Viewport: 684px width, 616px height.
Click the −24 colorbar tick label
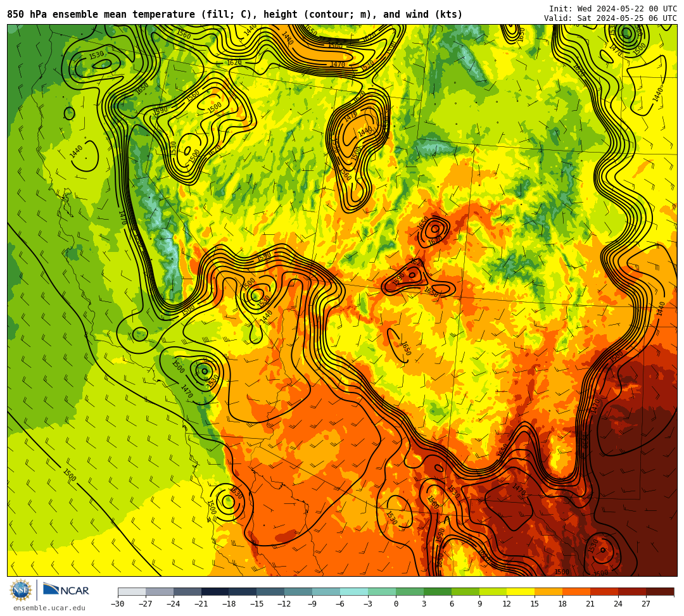[x=174, y=604]
